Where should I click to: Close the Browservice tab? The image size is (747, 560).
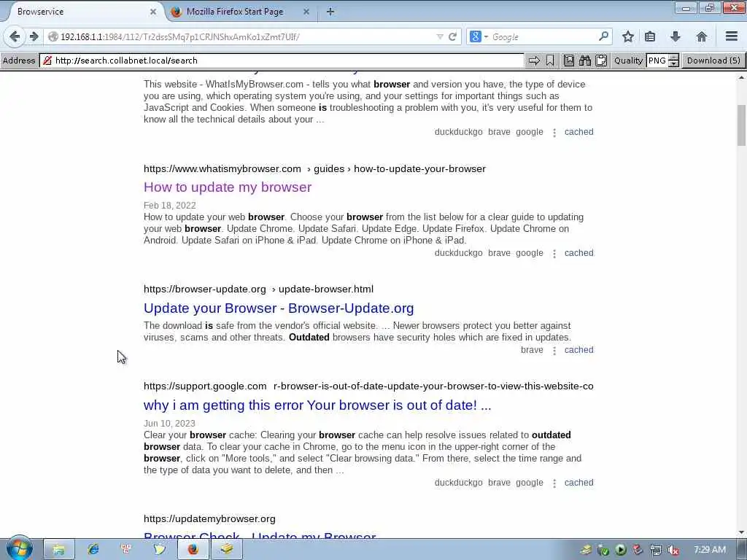(153, 12)
